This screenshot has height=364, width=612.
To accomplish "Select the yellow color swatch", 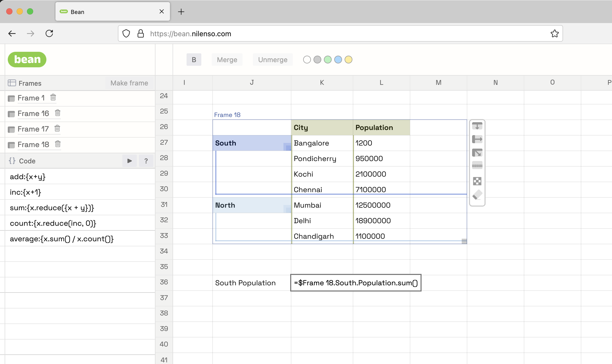I will 348,60.
